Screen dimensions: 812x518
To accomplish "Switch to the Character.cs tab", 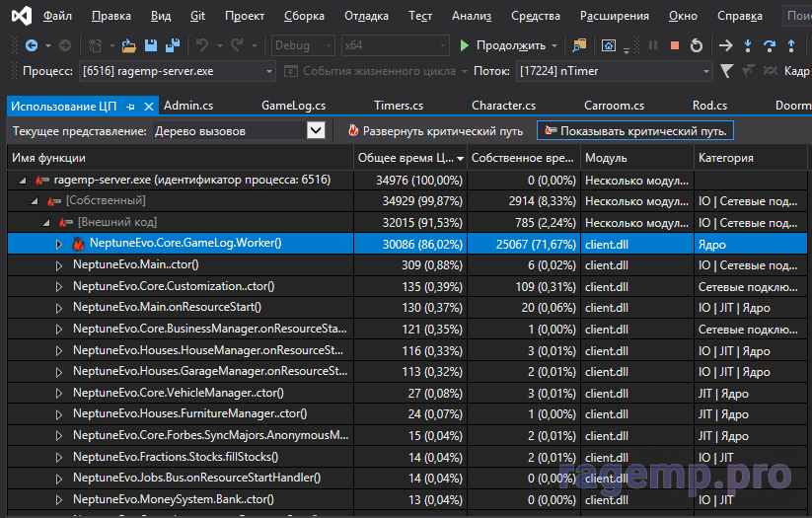I will [x=504, y=106].
